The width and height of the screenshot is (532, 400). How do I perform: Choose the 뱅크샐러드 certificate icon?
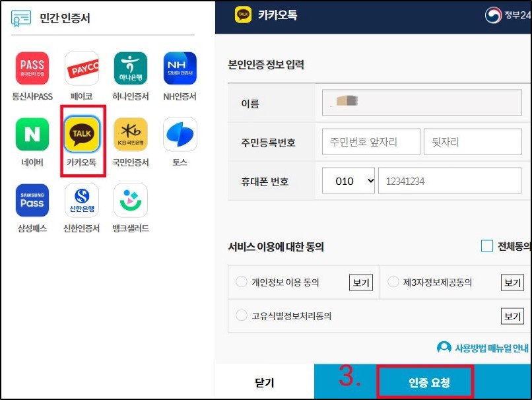[131, 200]
